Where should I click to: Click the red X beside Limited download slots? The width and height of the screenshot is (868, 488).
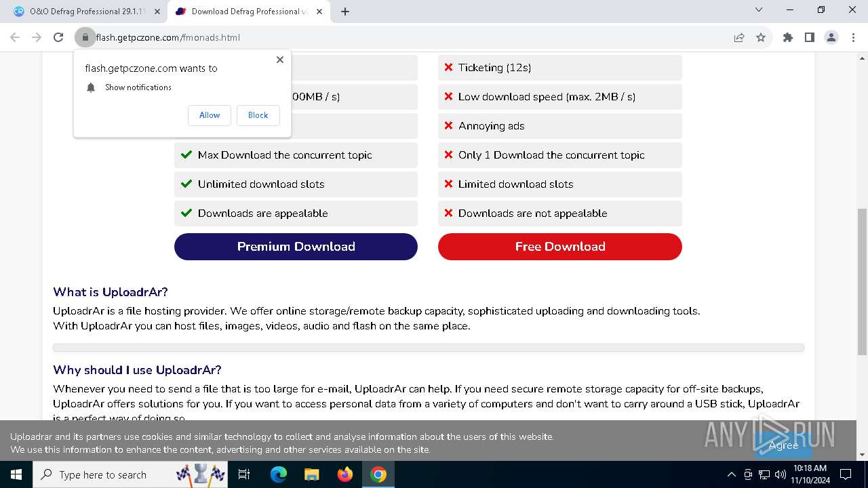pyautogui.click(x=448, y=184)
